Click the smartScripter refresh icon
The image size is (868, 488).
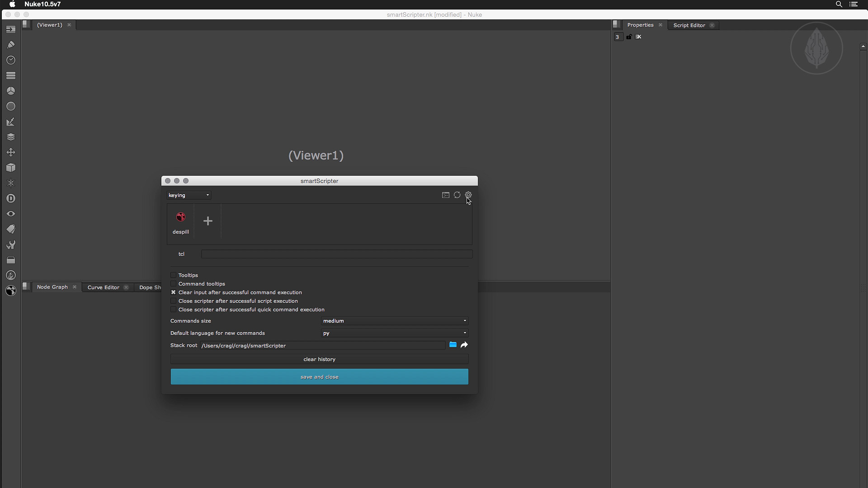[457, 195]
